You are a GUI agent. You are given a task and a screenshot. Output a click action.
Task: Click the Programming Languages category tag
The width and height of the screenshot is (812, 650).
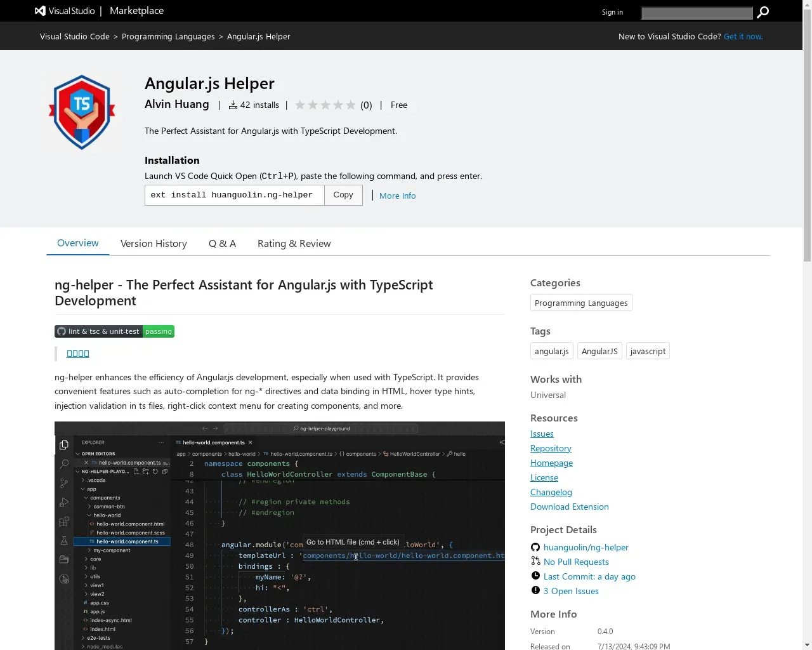[581, 303]
